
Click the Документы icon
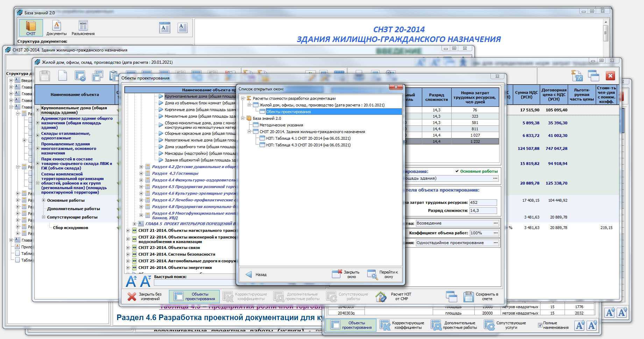pos(56,28)
